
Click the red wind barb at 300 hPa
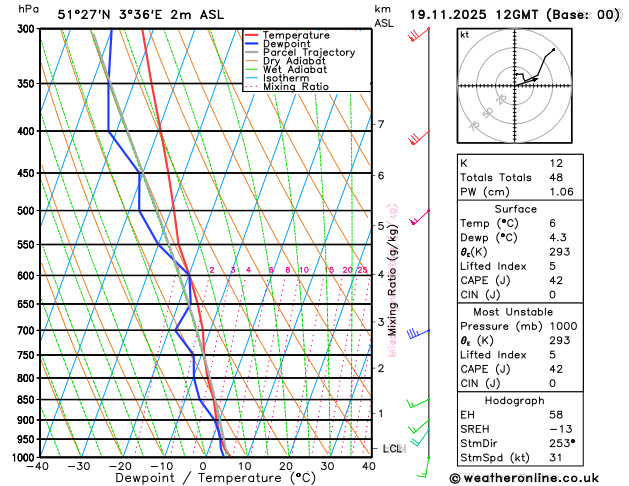click(x=419, y=34)
